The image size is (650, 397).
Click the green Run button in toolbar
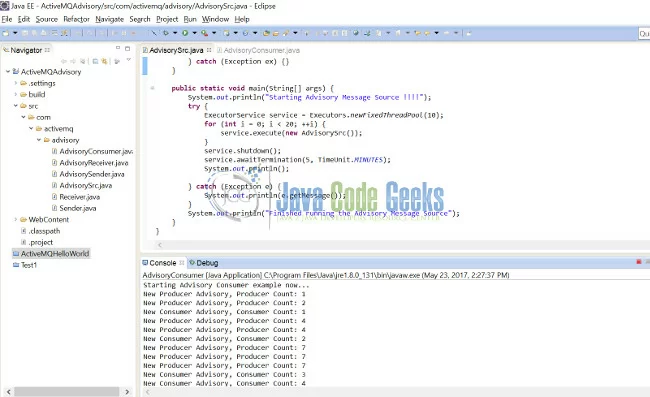[x=185, y=33]
